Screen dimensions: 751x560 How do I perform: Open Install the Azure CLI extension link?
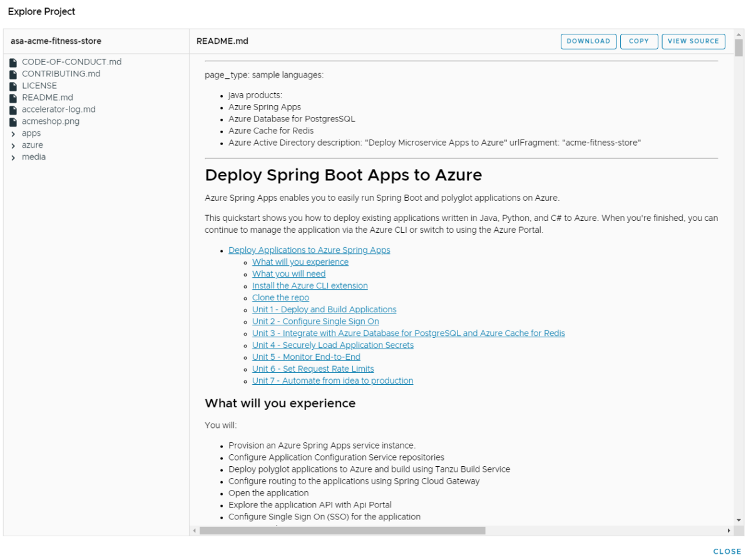point(310,286)
